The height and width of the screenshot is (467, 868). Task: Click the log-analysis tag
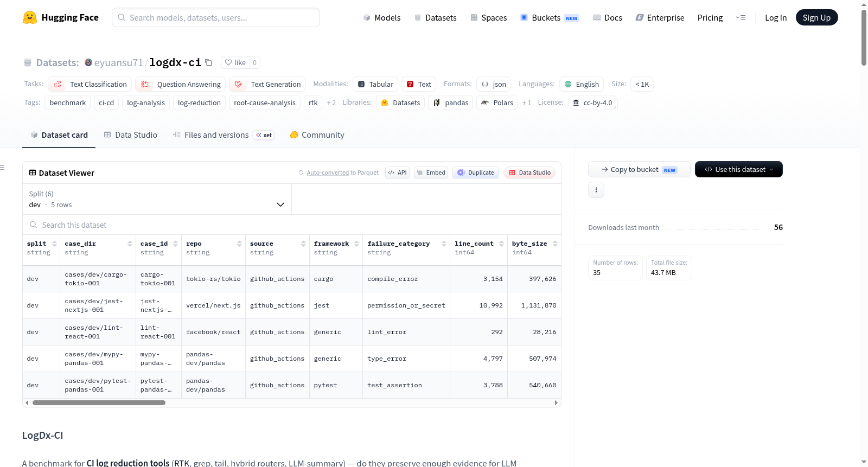coord(146,103)
